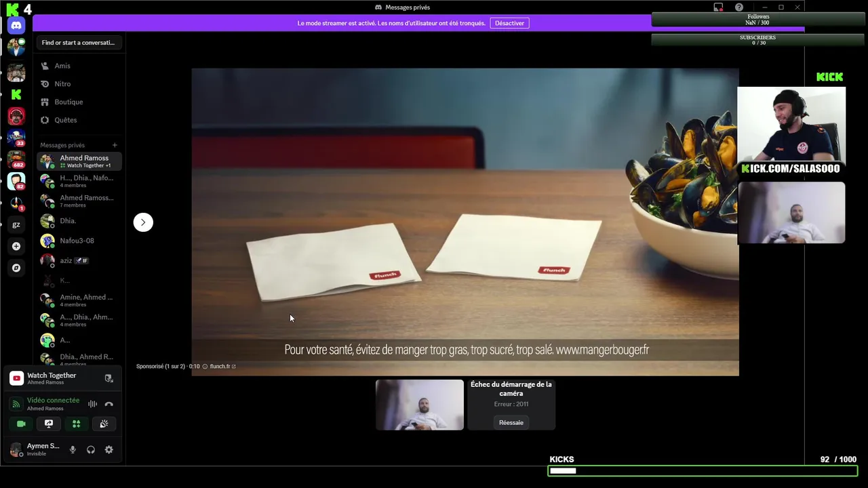Click Réessaie to retry camera
The image size is (868, 488).
coord(511,422)
